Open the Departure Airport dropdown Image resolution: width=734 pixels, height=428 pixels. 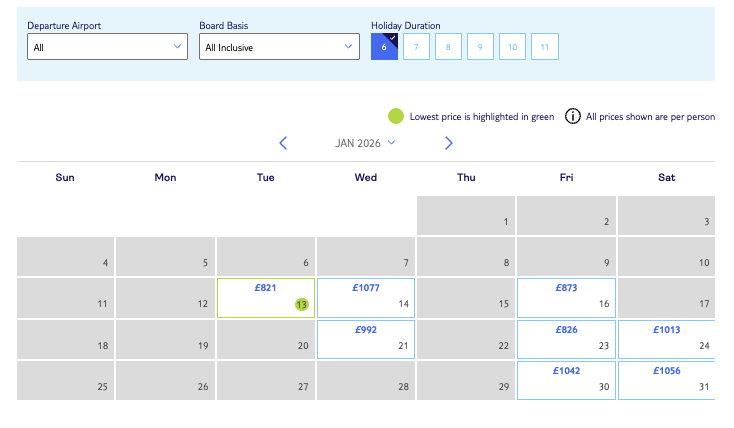pos(107,47)
